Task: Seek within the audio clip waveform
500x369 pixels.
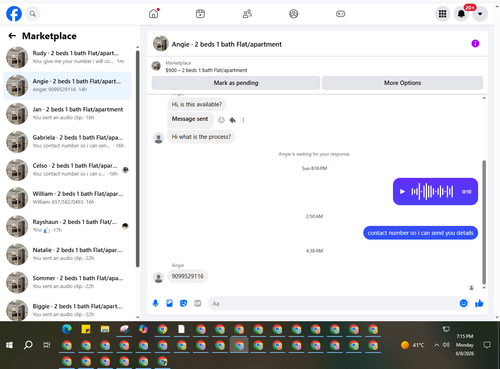Action: tap(432, 192)
